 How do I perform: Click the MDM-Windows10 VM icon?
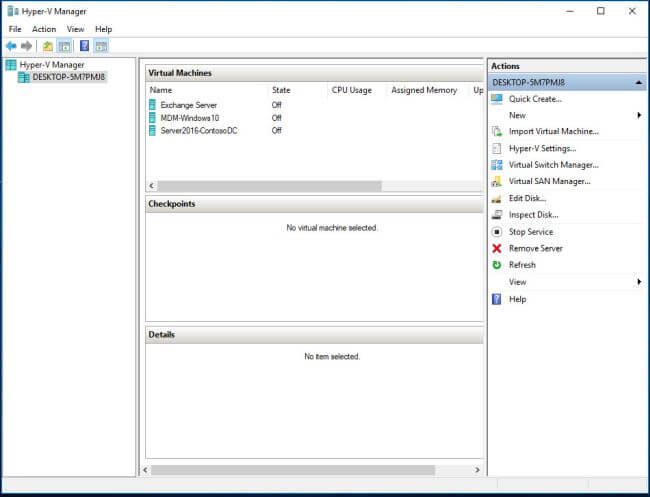coord(153,118)
